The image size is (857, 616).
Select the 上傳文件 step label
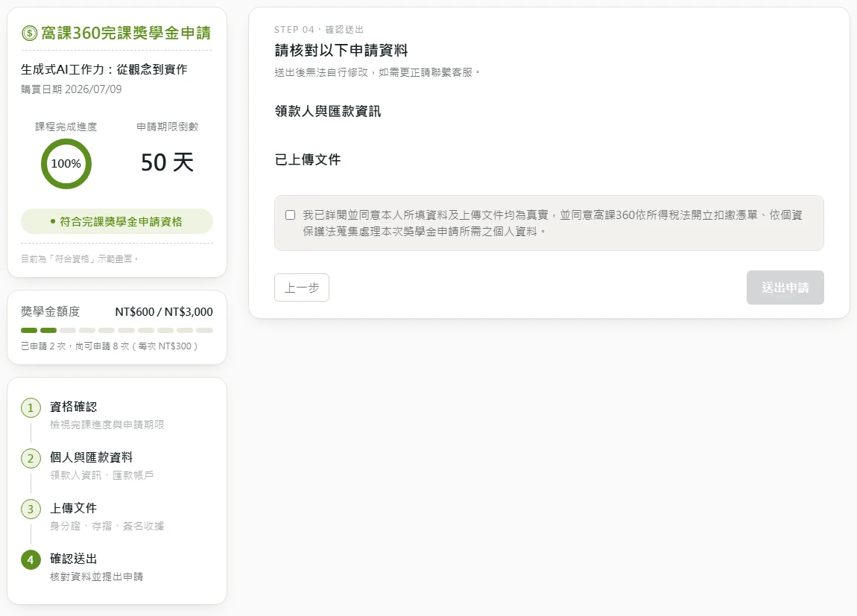(x=73, y=509)
